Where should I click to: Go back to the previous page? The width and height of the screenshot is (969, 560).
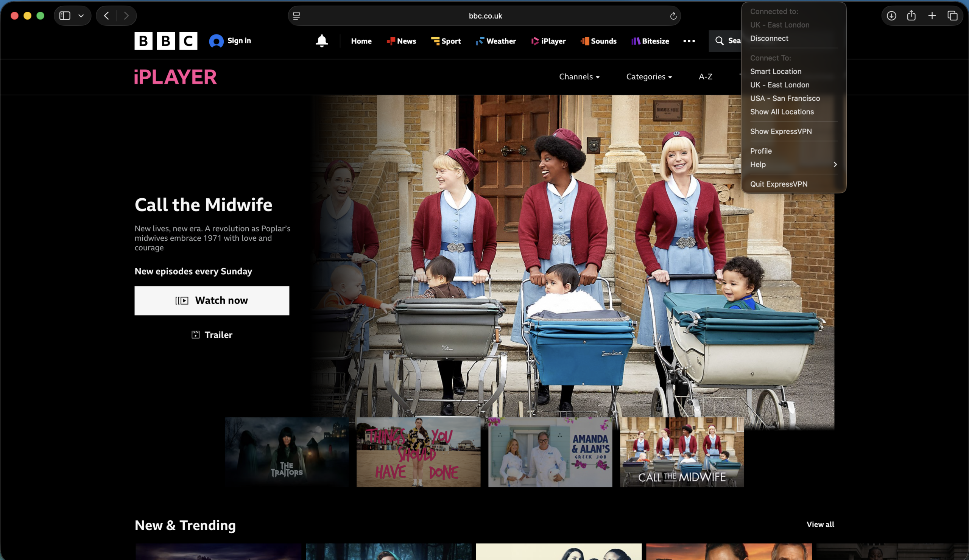[x=106, y=16]
